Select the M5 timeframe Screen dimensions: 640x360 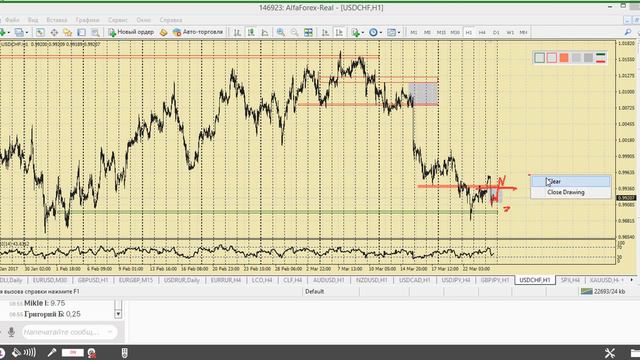(427, 32)
